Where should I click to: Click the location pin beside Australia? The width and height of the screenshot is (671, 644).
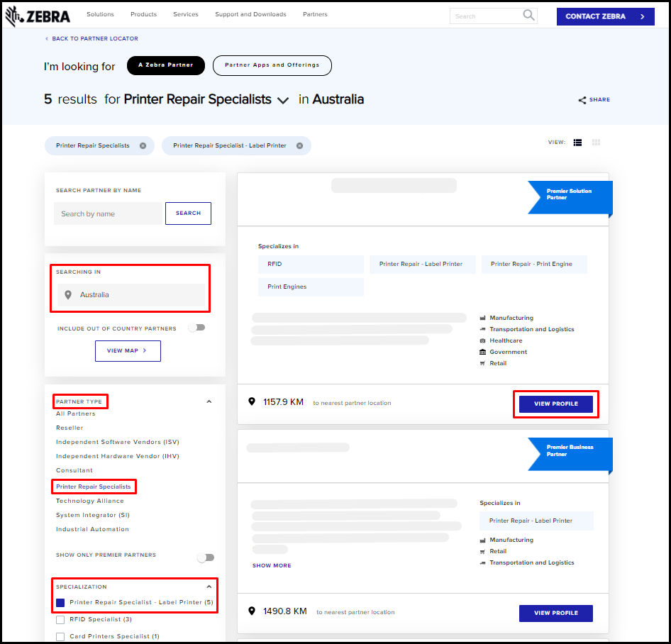67,294
